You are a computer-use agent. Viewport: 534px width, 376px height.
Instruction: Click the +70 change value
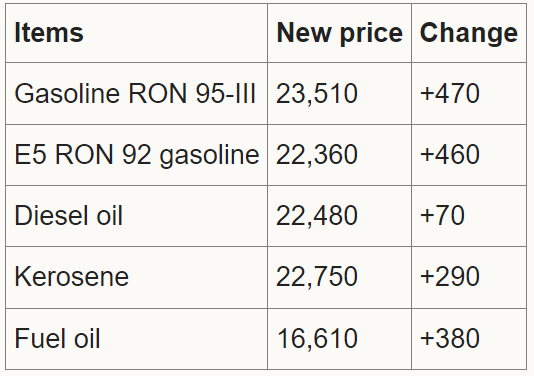pos(442,216)
